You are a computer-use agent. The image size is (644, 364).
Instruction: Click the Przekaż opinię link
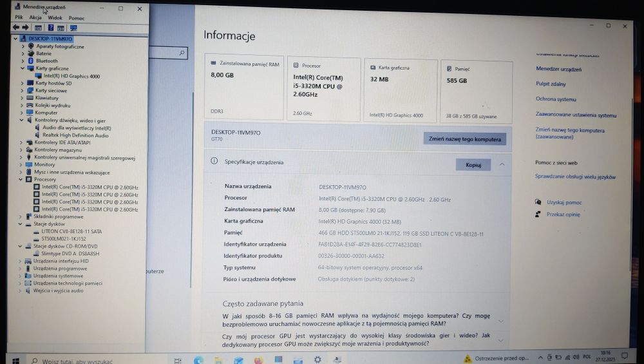tap(563, 215)
